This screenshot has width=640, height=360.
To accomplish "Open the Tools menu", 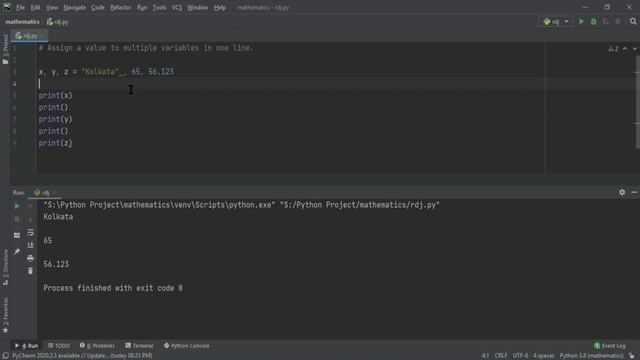I will (x=159, y=7).
